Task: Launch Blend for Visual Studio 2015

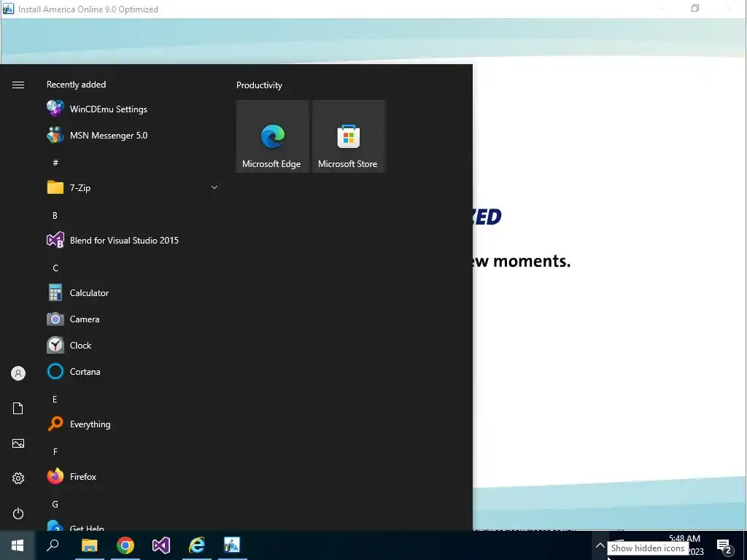Action: coord(133,241)
